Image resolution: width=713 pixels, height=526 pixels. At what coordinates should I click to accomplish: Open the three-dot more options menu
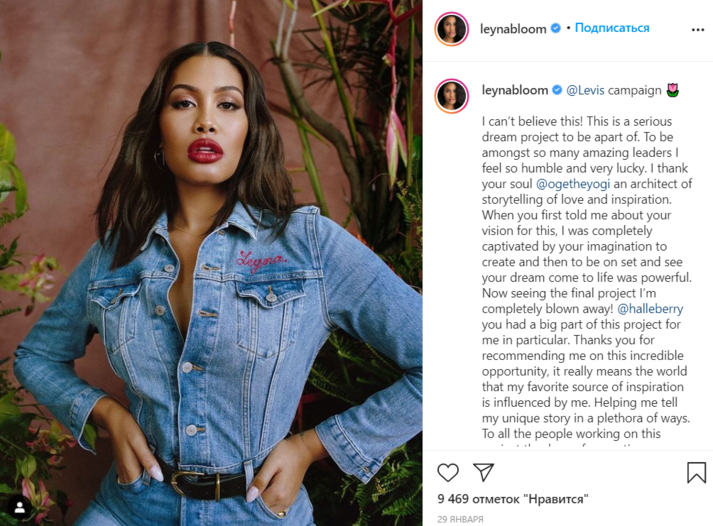[x=698, y=30]
